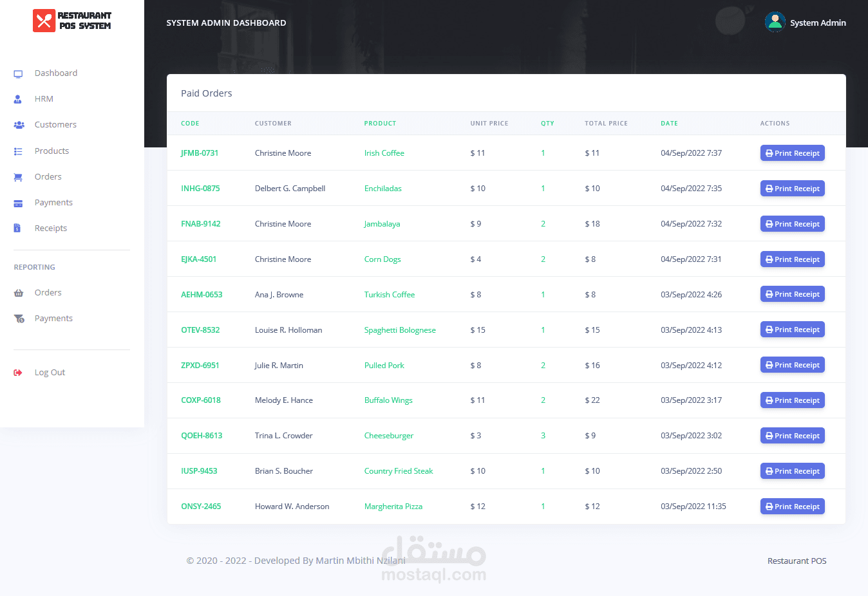Open Payments under the Reporting section

coord(53,318)
